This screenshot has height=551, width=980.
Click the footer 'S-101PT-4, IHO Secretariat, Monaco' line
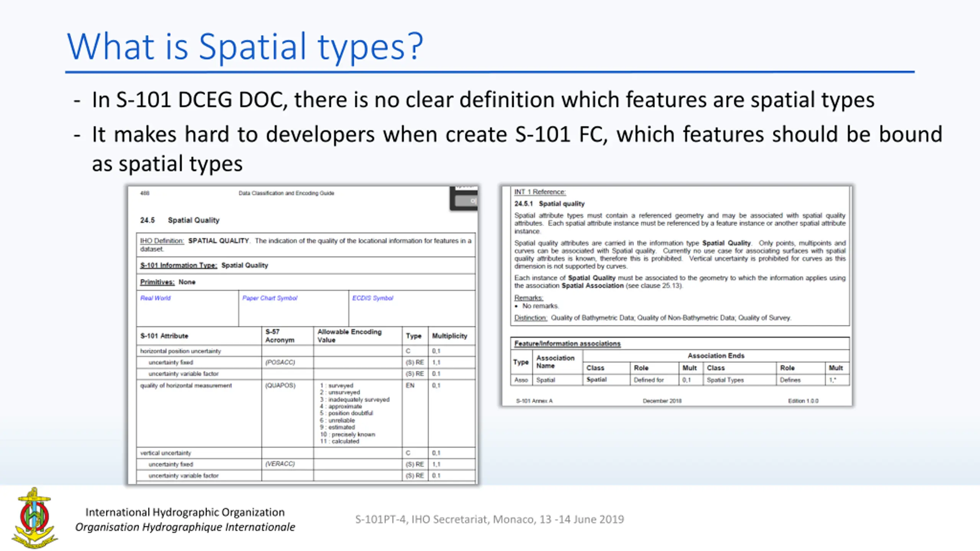(490, 519)
